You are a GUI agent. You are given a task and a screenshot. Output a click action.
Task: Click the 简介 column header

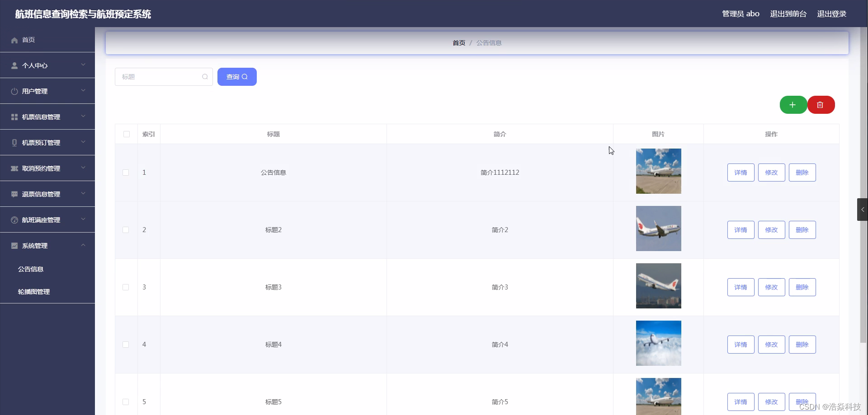500,134
